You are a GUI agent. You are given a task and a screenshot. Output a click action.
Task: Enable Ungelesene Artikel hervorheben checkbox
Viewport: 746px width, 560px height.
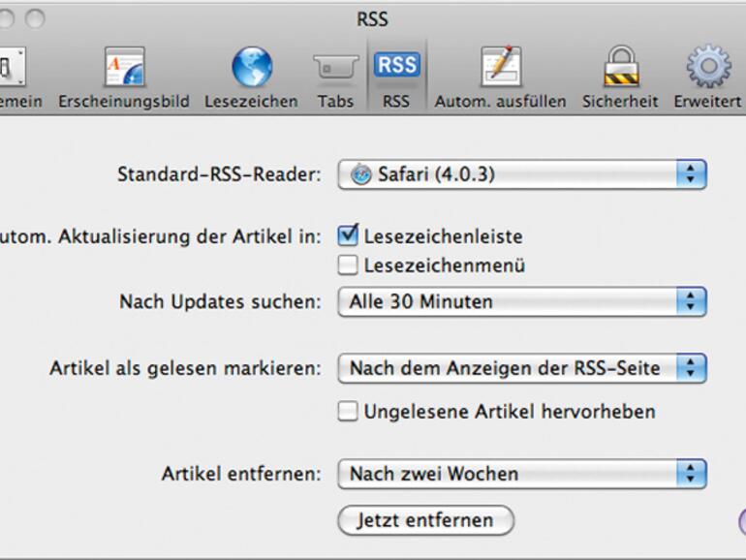click(x=348, y=411)
